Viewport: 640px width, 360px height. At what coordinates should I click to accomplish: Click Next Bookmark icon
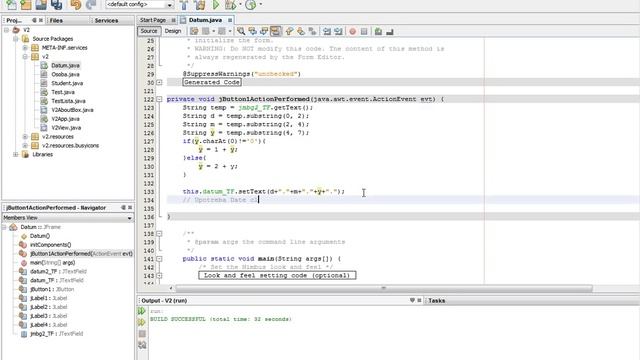click(x=301, y=31)
